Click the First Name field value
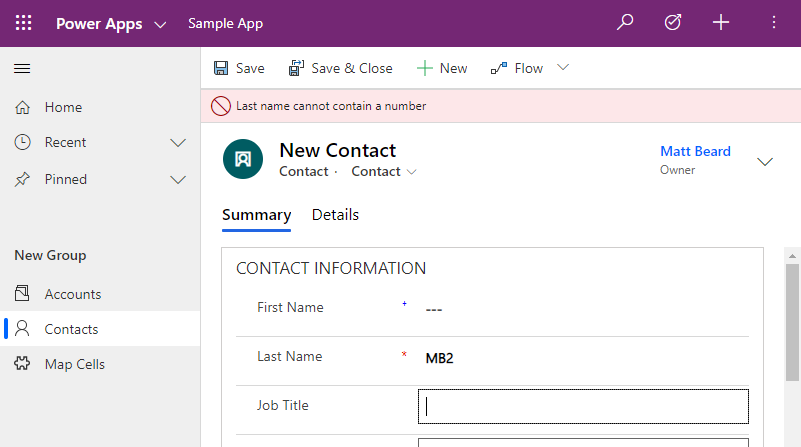 tap(434, 310)
